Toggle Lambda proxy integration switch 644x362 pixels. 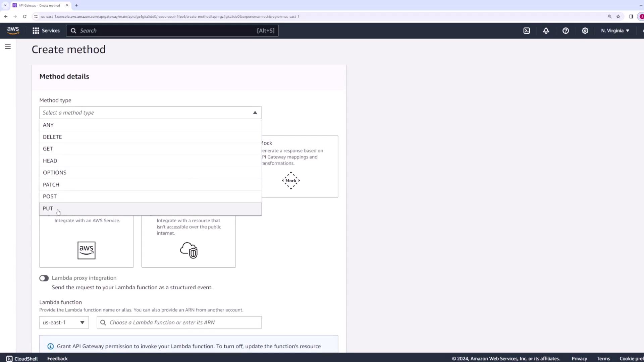click(44, 278)
